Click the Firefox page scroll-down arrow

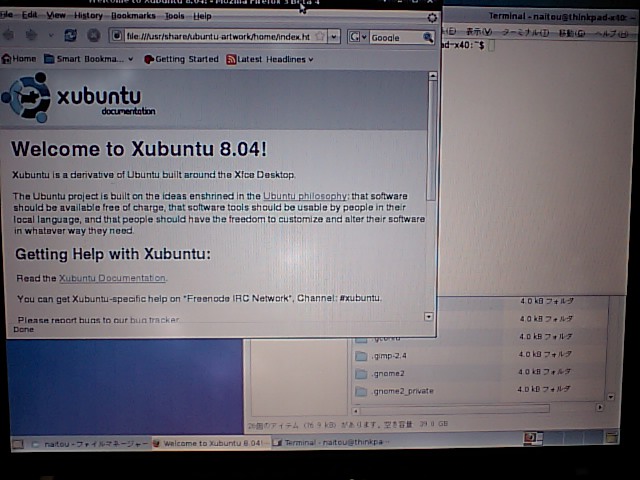pos(429,316)
